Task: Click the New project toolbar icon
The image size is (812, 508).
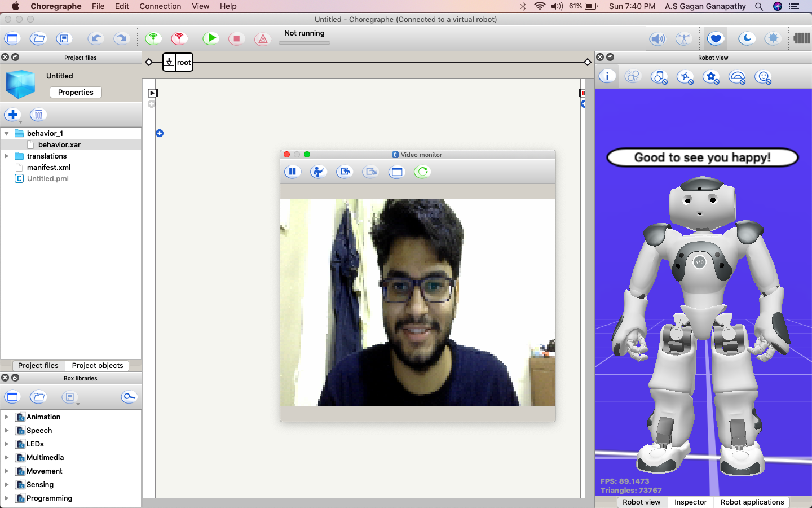Action: click(x=12, y=39)
